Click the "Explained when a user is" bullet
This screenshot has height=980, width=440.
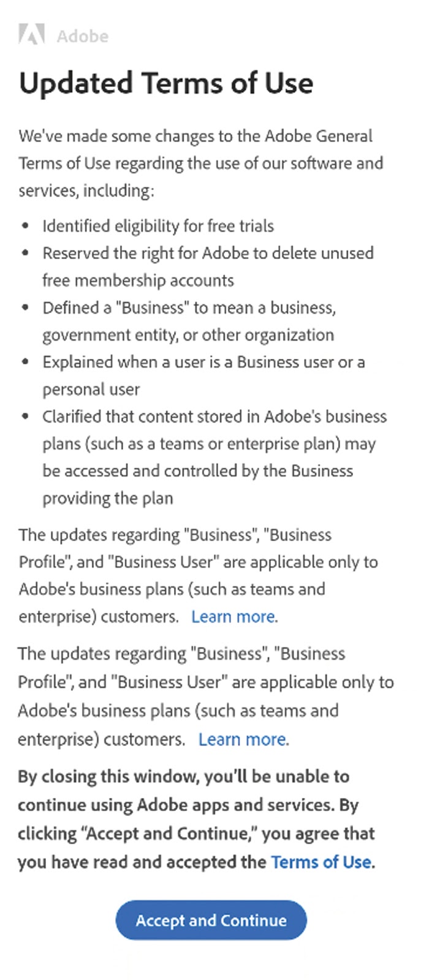coord(203,362)
